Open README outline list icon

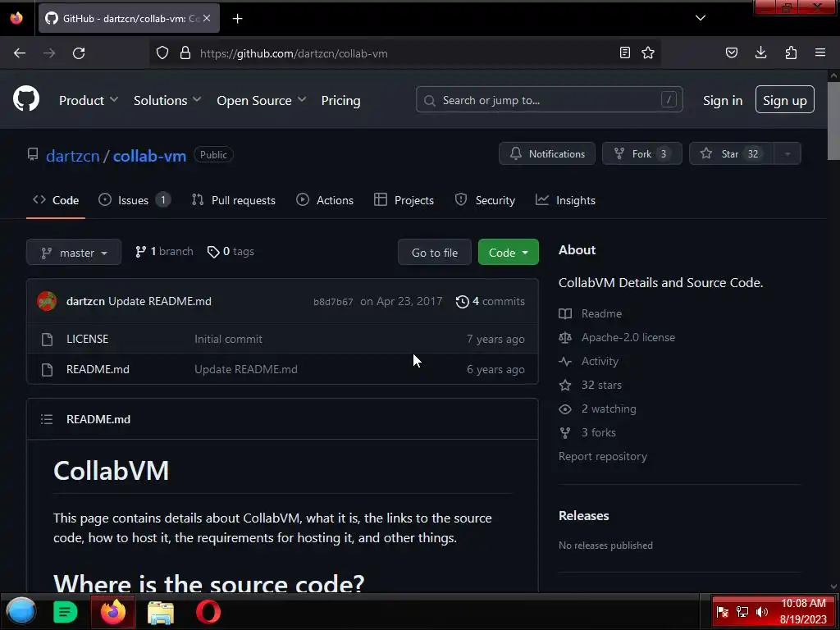(x=47, y=419)
